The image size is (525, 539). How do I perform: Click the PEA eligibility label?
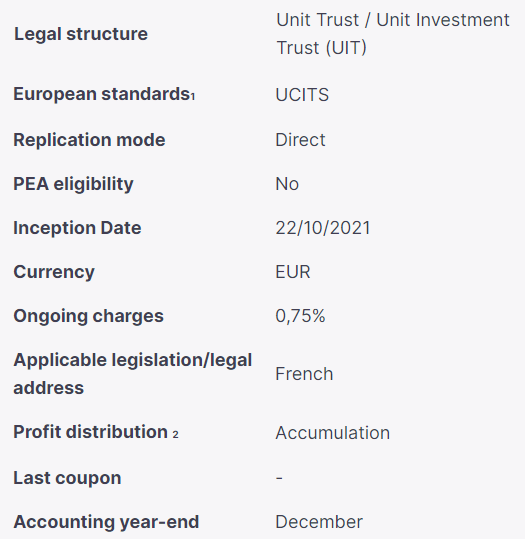point(73,184)
